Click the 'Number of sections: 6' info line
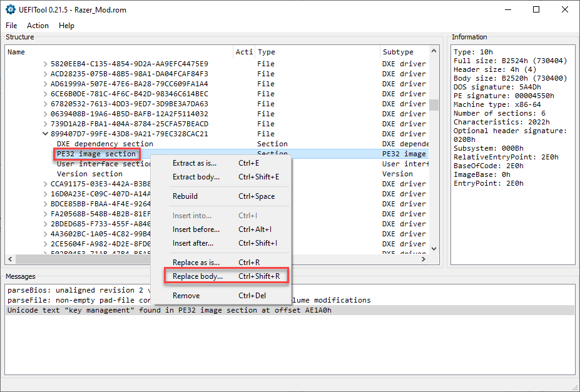The image size is (580, 392). point(499,113)
